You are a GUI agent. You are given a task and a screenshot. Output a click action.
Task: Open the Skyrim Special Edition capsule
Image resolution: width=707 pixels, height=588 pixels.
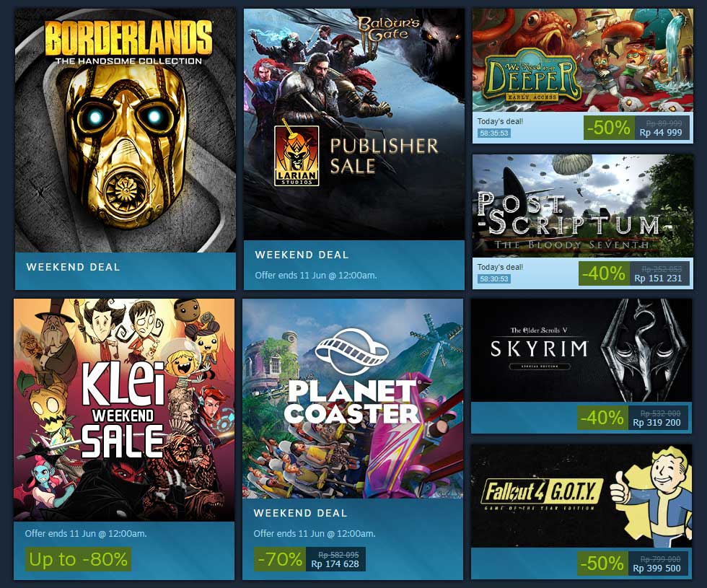(581, 350)
